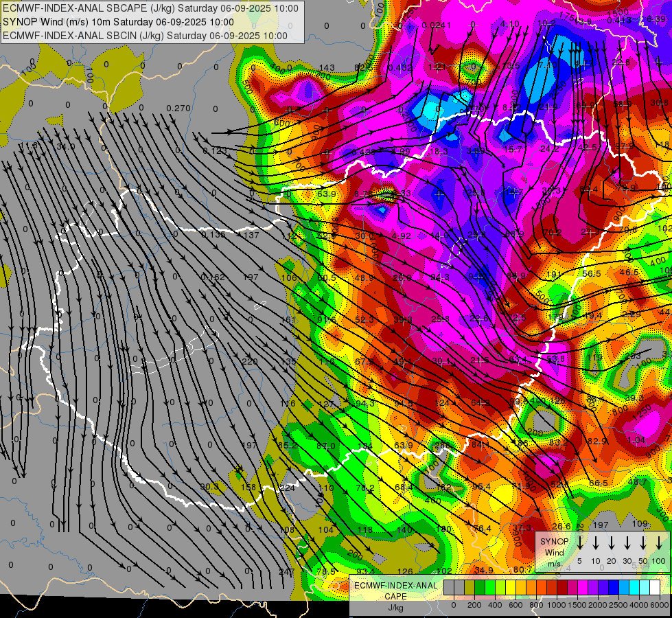Pick the dark red swatch in CAPE legend
The width and height of the screenshot is (672, 618).
tap(562, 588)
